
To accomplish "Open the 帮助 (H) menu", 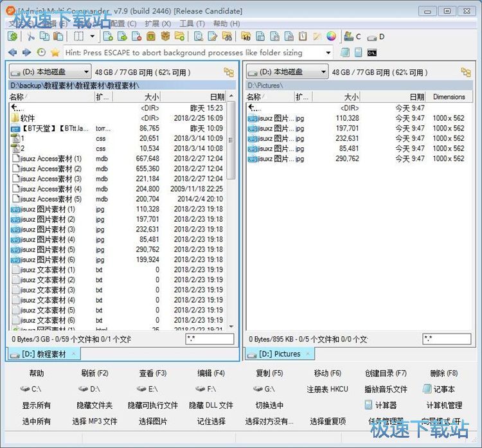I will click(227, 24).
